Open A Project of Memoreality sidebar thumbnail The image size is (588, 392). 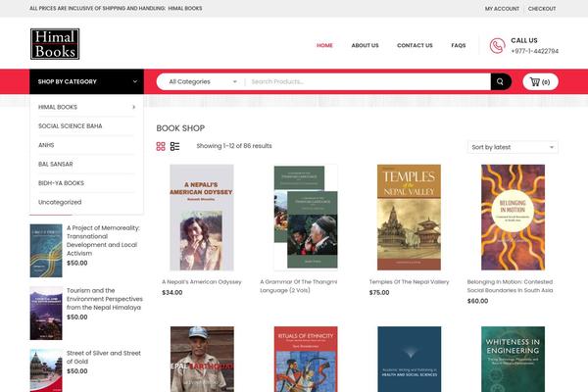tap(46, 251)
